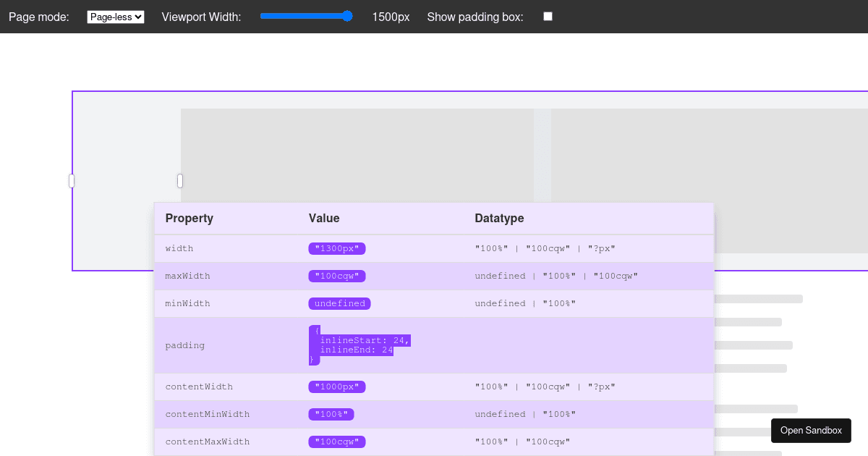Image resolution: width=868 pixels, height=456 pixels.
Task: Click the Show padding box label
Action: point(475,17)
